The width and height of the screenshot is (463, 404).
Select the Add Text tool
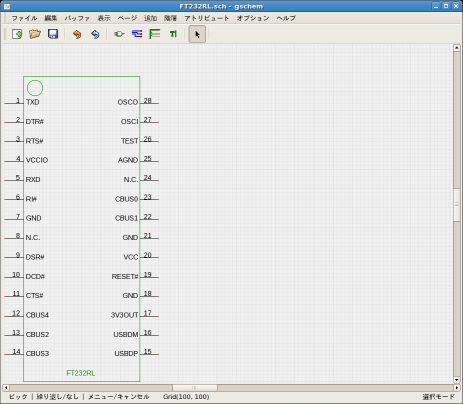coord(173,34)
